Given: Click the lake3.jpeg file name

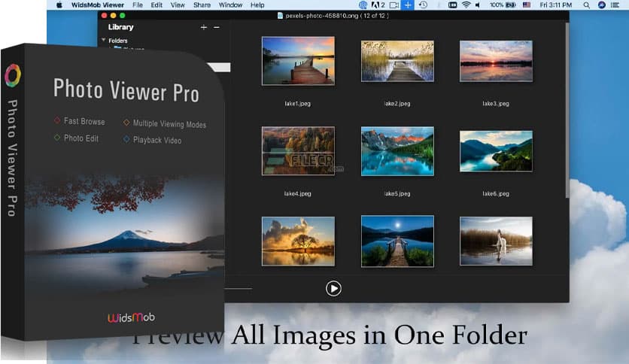Looking at the screenshot, I should pos(496,104).
